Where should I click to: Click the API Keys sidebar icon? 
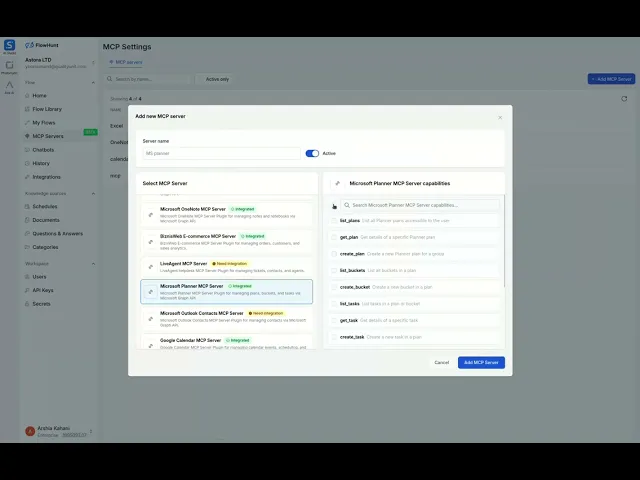27,290
